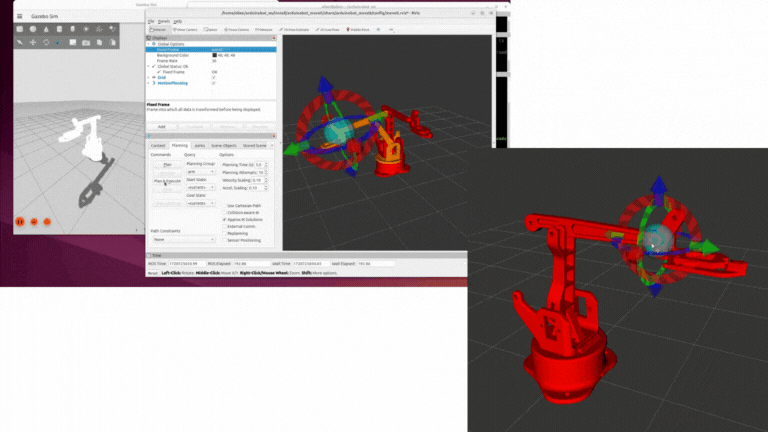Click the 2D Goal Pose tool
The height and width of the screenshot is (432, 768).
point(329,30)
